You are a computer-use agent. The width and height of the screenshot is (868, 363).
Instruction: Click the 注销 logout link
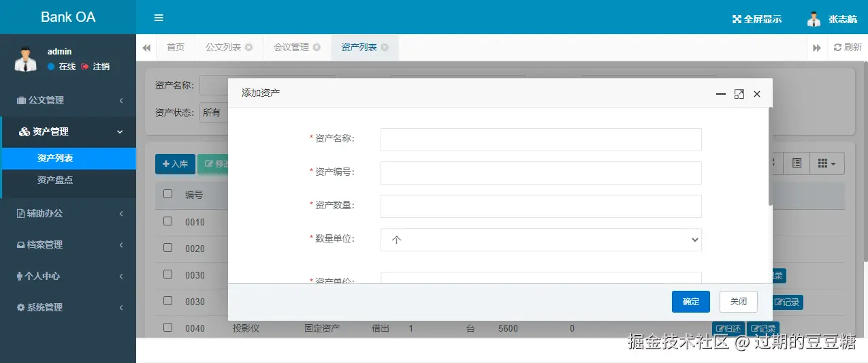(x=95, y=67)
